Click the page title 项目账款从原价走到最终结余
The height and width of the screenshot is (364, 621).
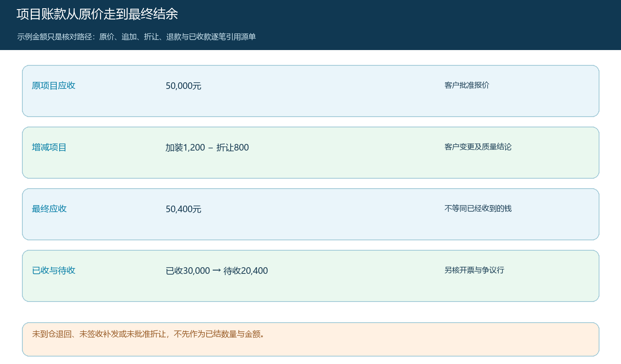pos(97,14)
